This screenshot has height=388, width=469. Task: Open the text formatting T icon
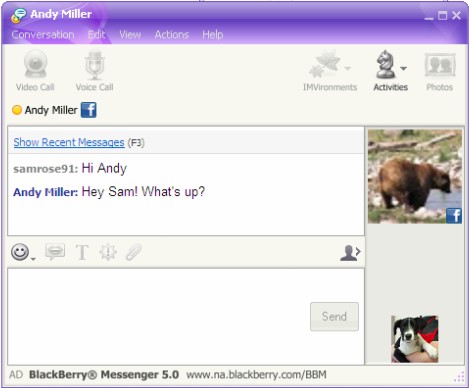[x=82, y=252]
